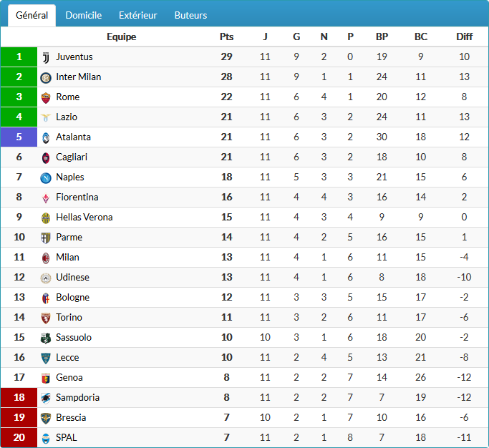This screenshot has width=489, height=448.
Task: Click the Fiorentina violet crest
Action: point(46,198)
